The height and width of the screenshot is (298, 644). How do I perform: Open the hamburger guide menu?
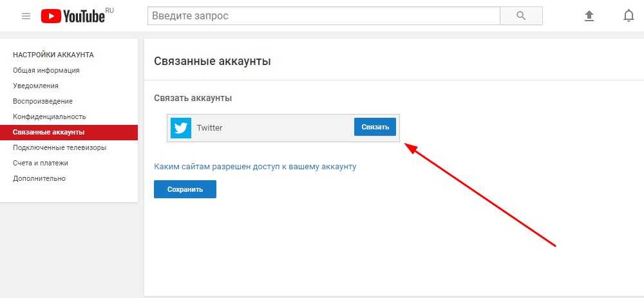[x=26, y=16]
